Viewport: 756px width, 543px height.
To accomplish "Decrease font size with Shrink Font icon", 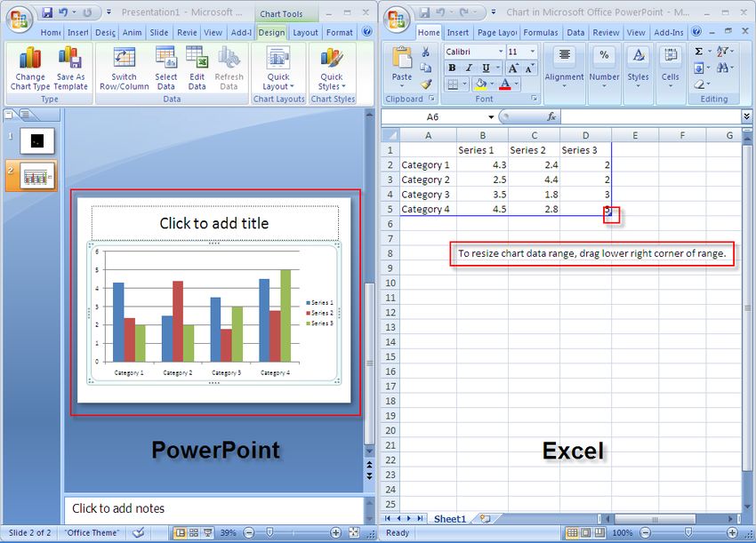I will (529, 68).
